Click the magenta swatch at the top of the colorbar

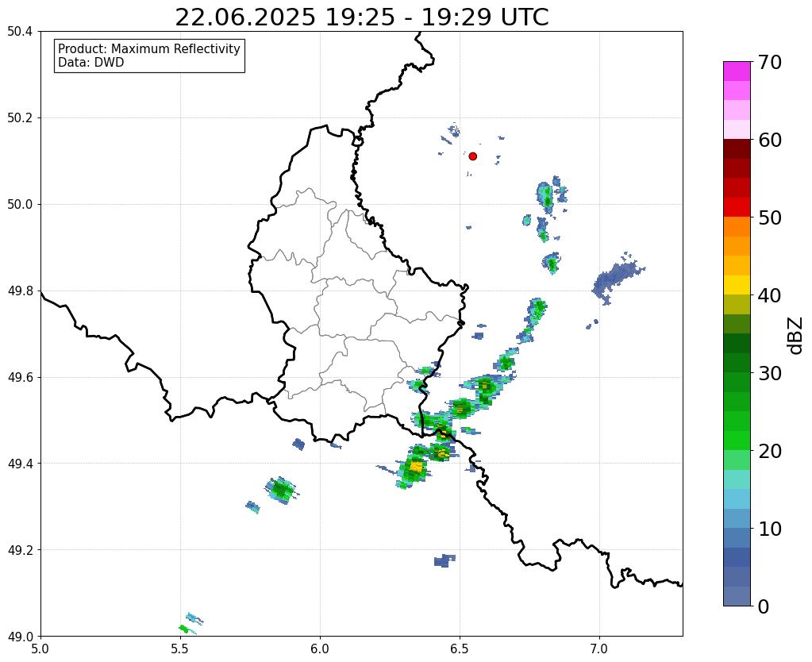[737, 71]
